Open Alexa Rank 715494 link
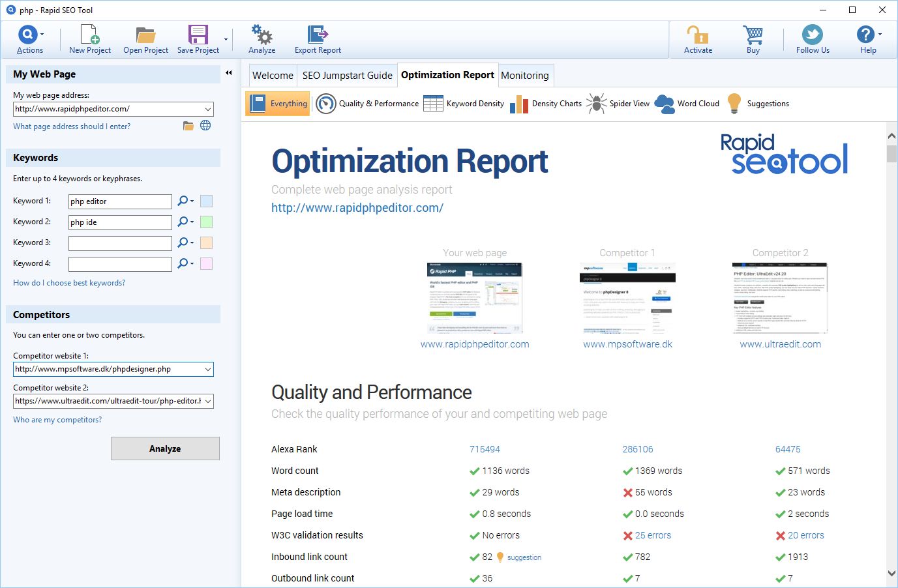This screenshot has width=898, height=588. 485,449
